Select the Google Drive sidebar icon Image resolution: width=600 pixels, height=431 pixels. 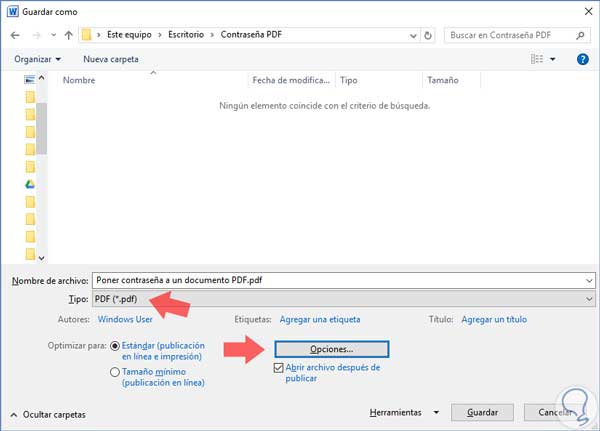pos(30,184)
